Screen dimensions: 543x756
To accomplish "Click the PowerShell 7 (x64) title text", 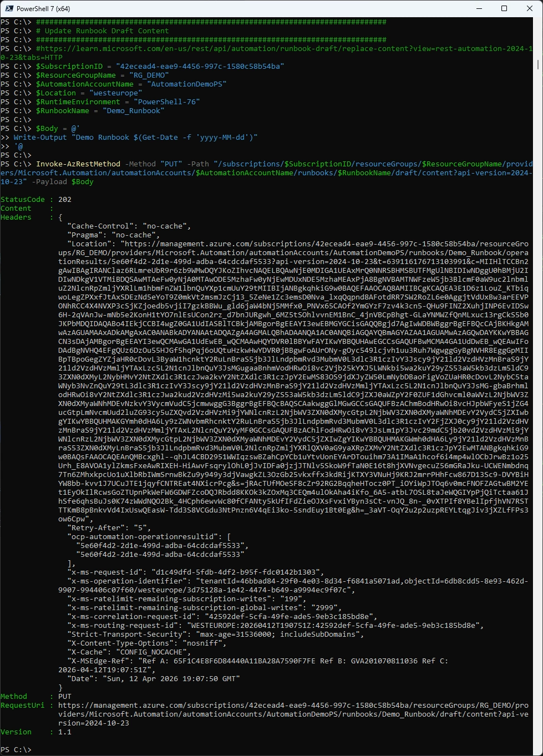I will click(x=43, y=9).
